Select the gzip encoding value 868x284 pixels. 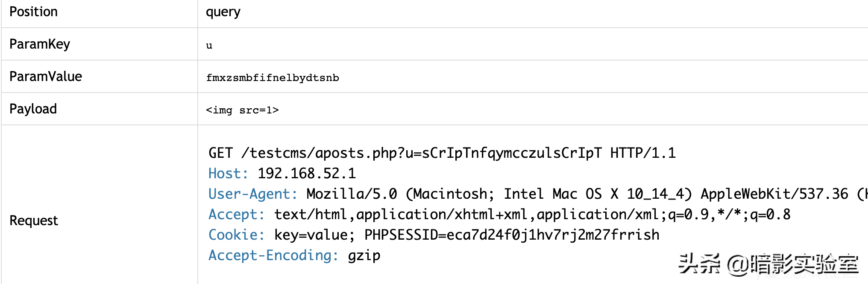pos(364,256)
